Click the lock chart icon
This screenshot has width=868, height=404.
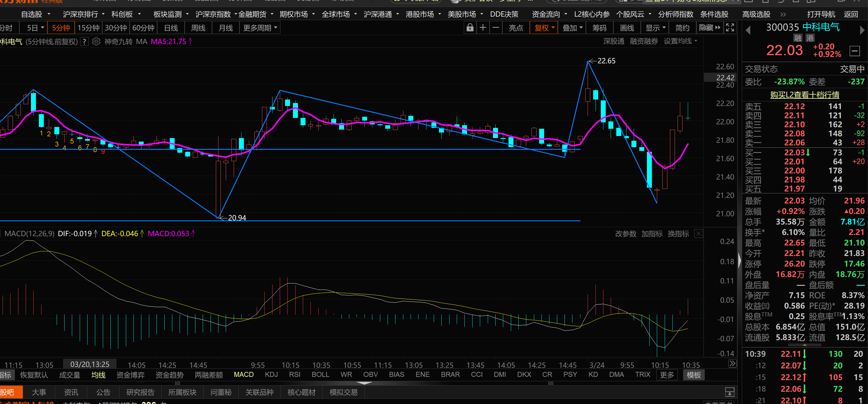[x=470, y=28]
